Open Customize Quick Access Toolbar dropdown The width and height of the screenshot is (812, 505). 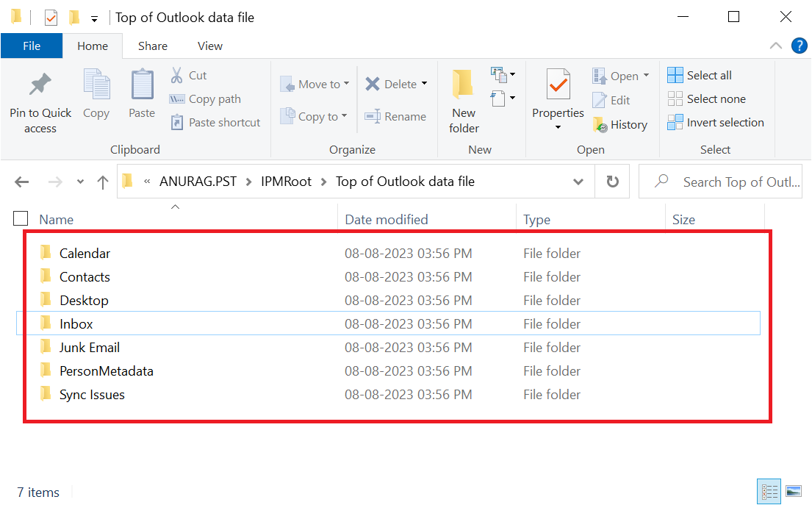click(94, 19)
